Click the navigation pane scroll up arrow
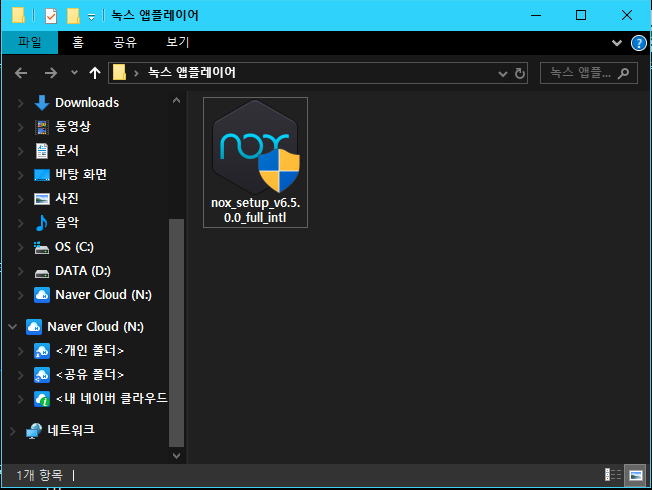The image size is (652, 490). 176,100
